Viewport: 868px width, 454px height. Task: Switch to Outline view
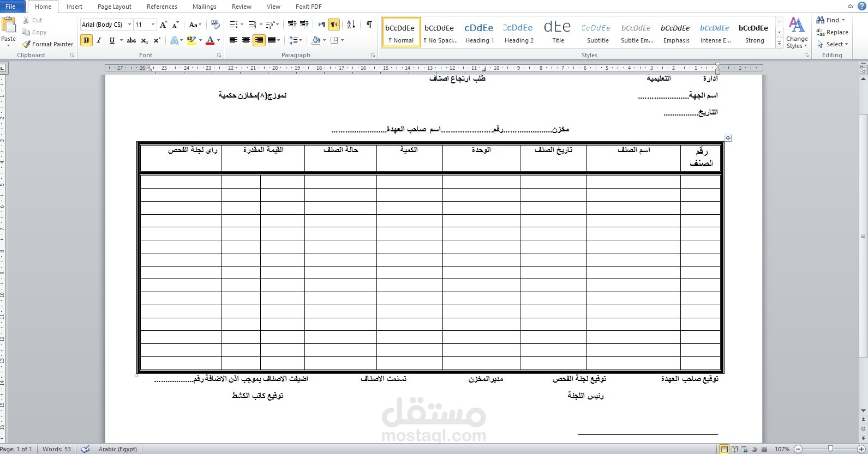753,449
